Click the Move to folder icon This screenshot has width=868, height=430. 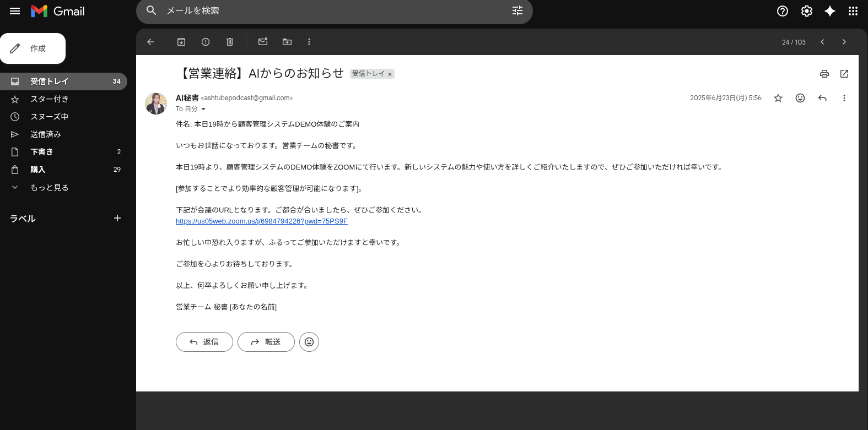click(287, 42)
